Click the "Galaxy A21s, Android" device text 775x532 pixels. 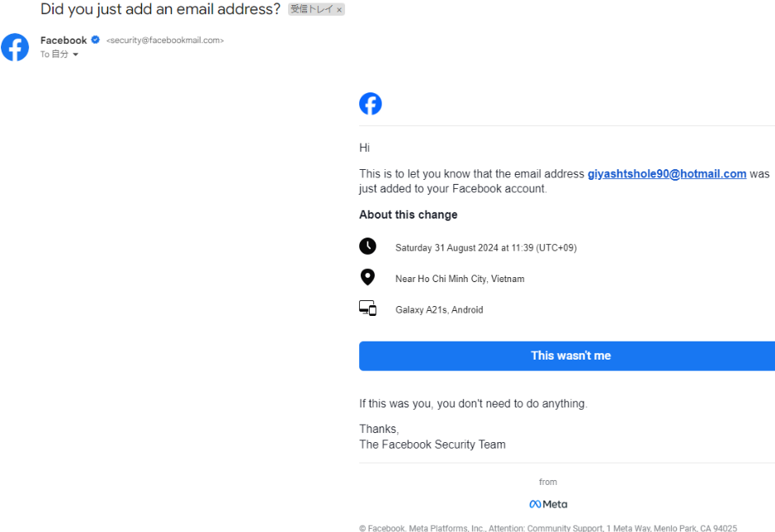point(439,310)
